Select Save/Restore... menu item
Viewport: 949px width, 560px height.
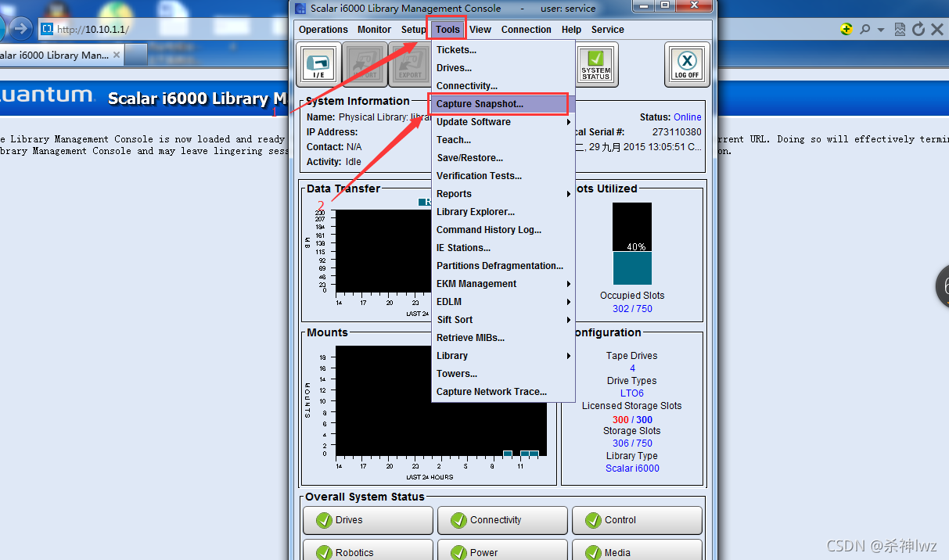tap(503, 158)
